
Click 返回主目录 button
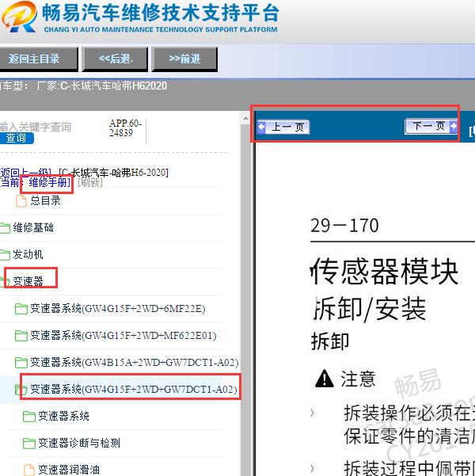pos(38,59)
